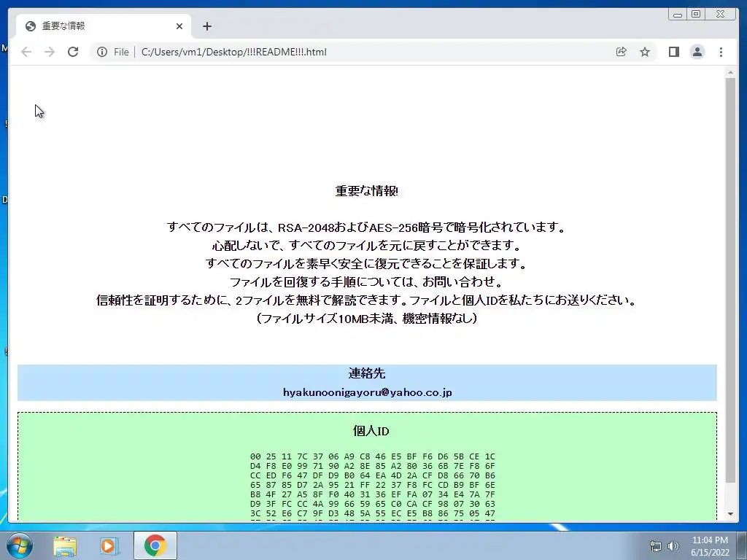Click first hex row starting 00 25 11

click(373, 456)
